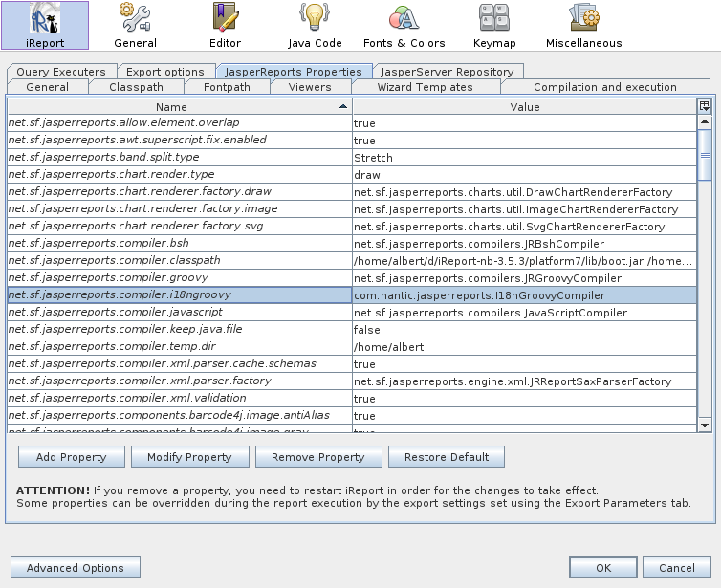Select compiler.xml.parser.factory property name
This screenshot has width=721, height=588.
[x=180, y=381]
